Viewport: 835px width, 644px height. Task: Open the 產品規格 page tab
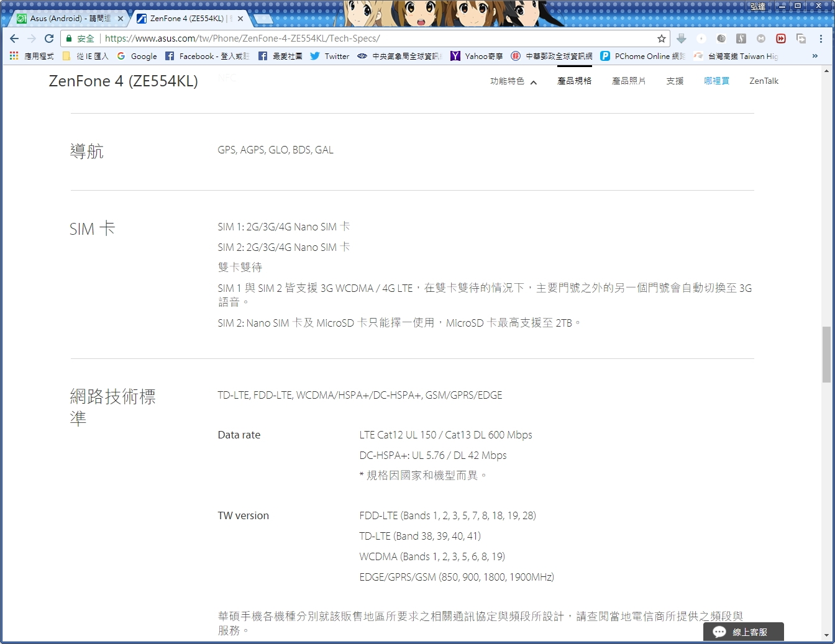[x=575, y=81]
